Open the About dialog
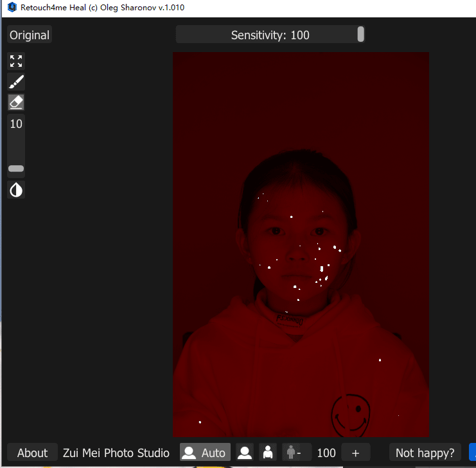 (x=32, y=453)
